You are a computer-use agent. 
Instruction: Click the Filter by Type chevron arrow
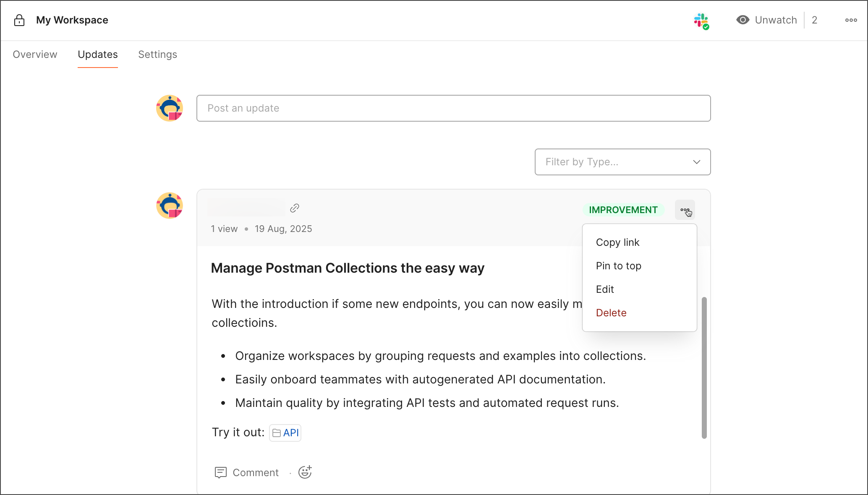tap(697, 162)
